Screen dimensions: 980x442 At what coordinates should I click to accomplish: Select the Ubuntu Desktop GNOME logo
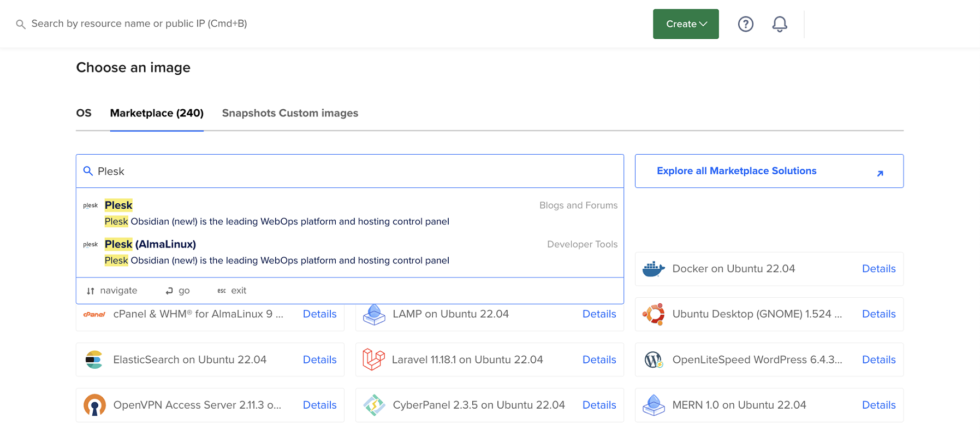[653, 314]
